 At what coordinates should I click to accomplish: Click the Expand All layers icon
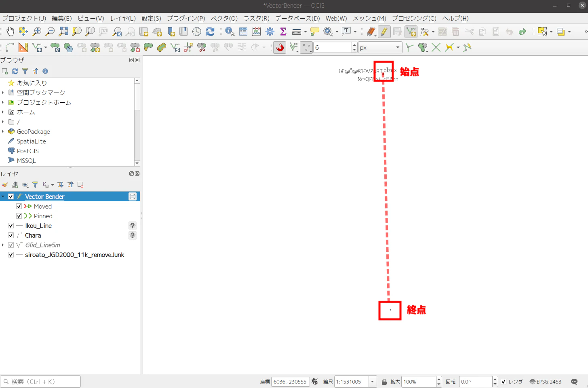coord(61,185)
